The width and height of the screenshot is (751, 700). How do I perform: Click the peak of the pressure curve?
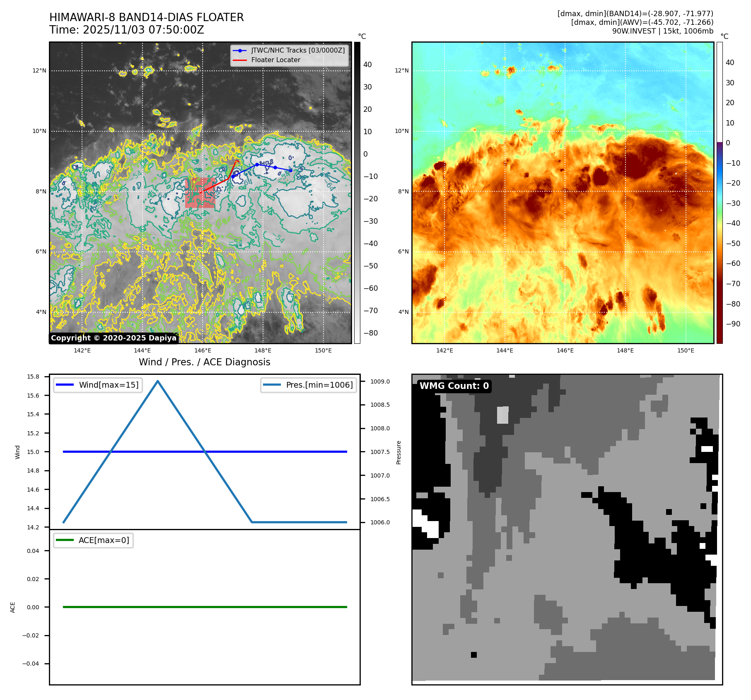pyautogui.click(x=157, y=381)
